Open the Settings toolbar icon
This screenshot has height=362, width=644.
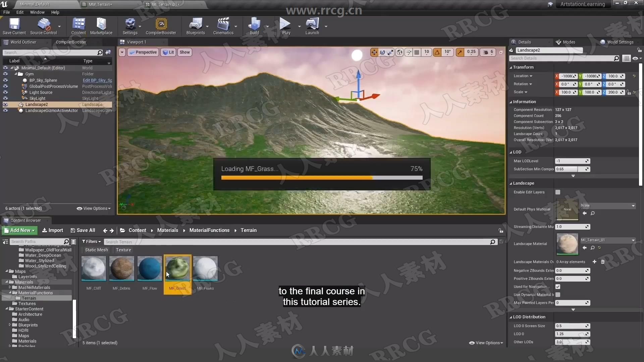[130, 26]
